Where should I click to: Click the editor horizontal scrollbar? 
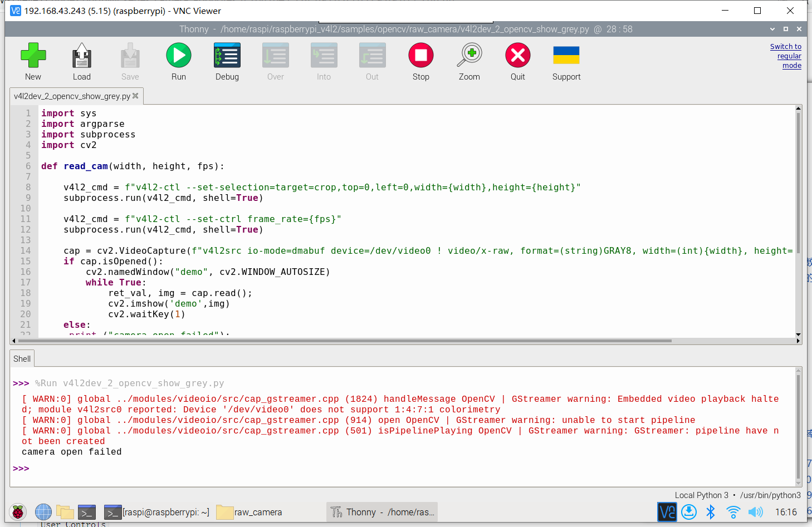coord(345,341)
